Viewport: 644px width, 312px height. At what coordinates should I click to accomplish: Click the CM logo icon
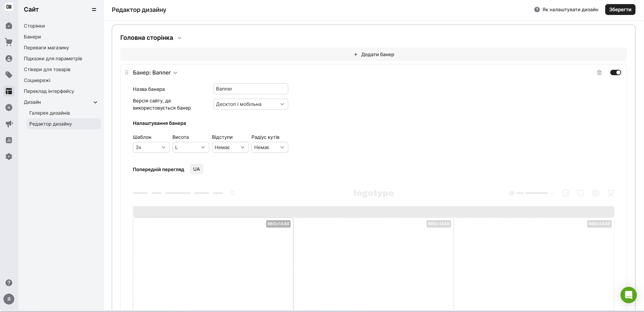[9, 7]
